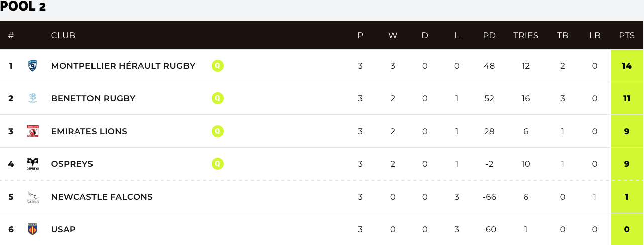Open the Montpellier Hérault Rugby team name
Image resolution: width=644 pixels, height=245 pixels.
(x=123, y=66)
